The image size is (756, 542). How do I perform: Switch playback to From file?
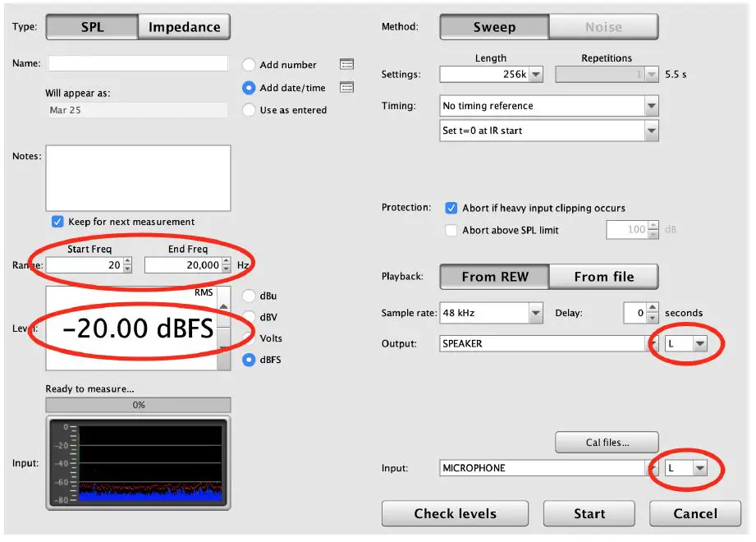tap(604, 276)
